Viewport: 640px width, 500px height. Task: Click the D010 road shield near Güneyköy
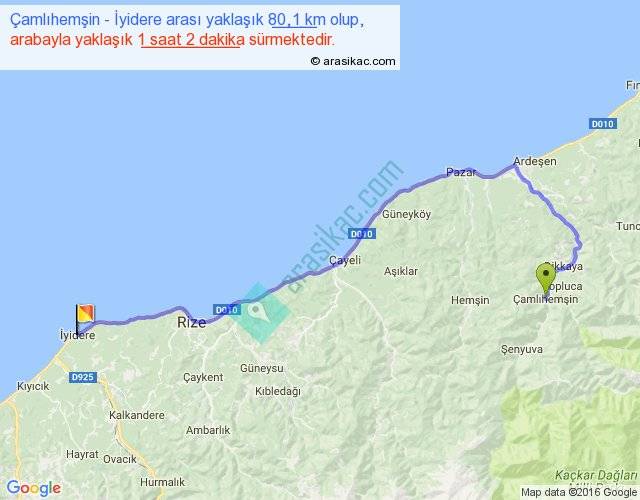pyautogui.click(x=363, y=233)
